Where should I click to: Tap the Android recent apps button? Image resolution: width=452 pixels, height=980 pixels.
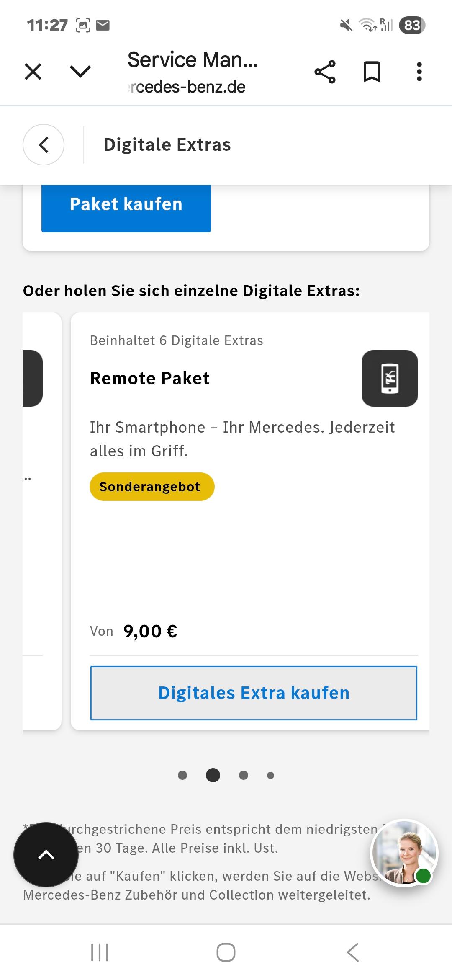click(100, 952)
